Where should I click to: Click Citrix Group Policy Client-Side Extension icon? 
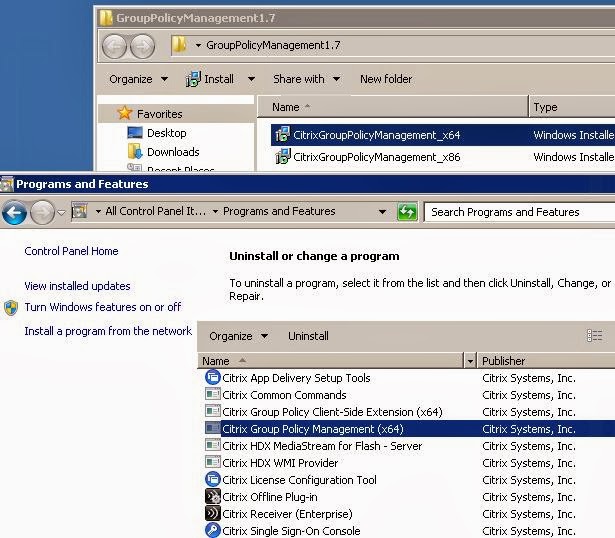[213, 411]
